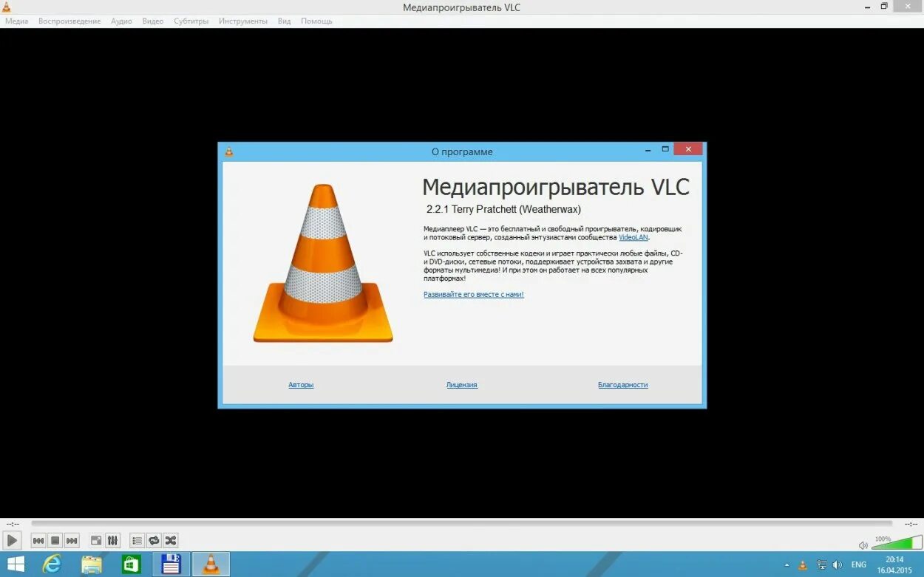This screenshot has height=577, width=924.
Task: Click VLC cone in system tray
Action: 803,565
